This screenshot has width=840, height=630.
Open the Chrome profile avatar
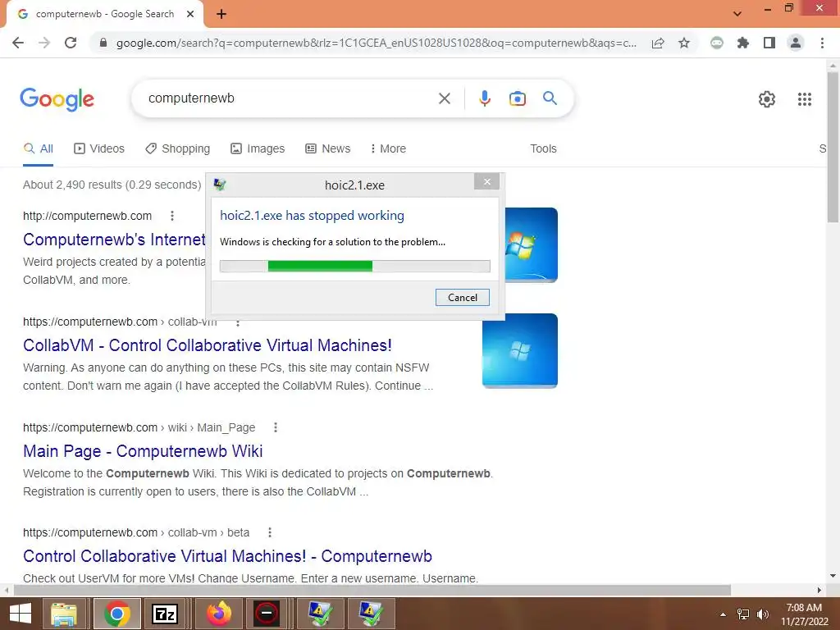796,43
